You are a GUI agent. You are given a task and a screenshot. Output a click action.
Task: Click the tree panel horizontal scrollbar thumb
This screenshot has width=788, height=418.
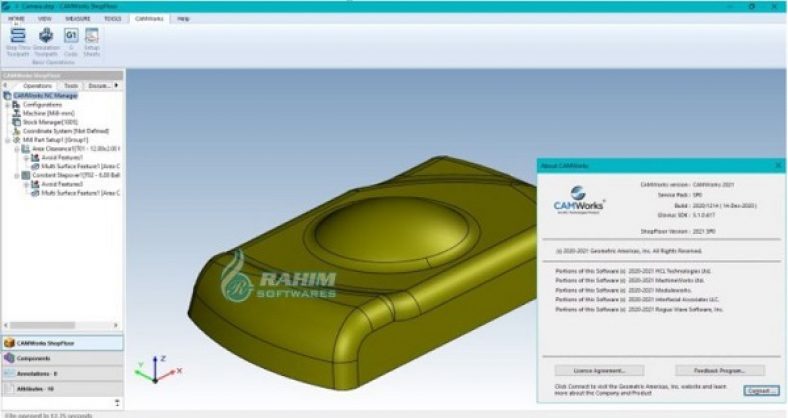click(43, 325)
